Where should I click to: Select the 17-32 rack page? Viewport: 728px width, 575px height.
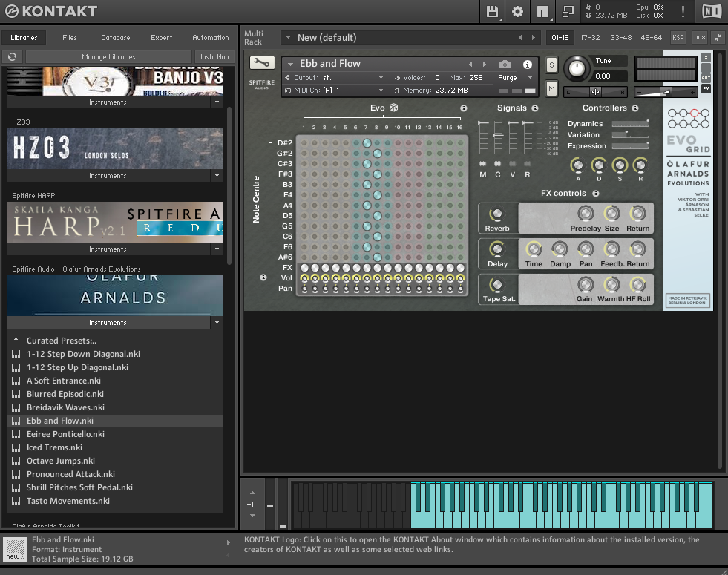(x=590, y=38)
